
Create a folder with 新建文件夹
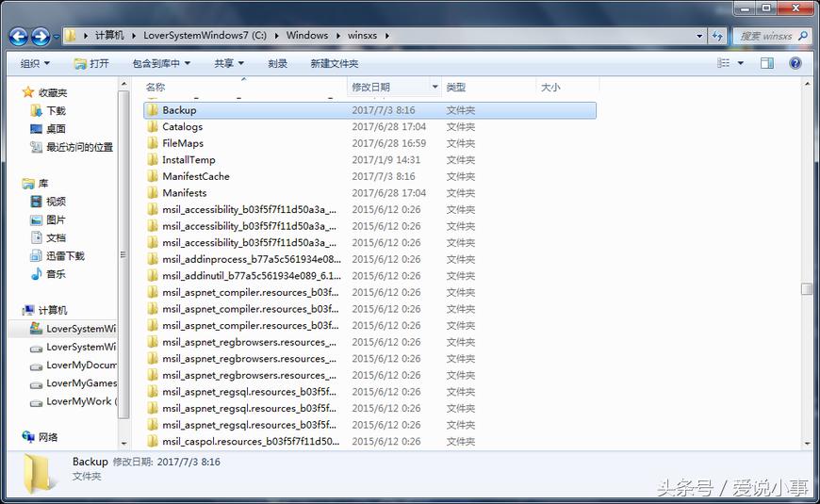point(335,63)
